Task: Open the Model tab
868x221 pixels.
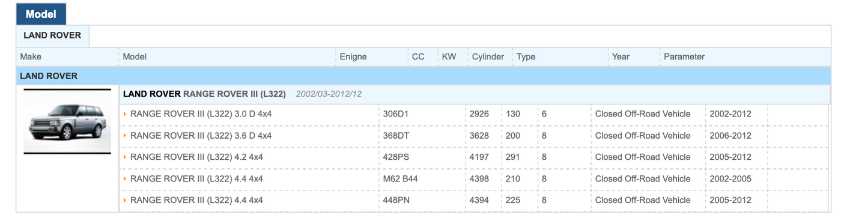Action: pyautogui.click(x=41, y=14)
